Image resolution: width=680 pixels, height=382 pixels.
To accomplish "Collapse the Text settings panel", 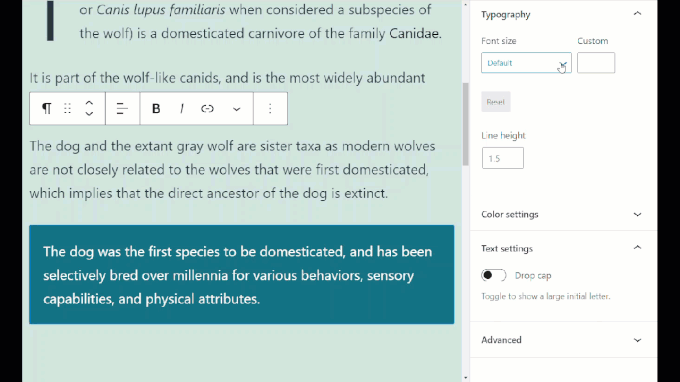I will (637, 248).
